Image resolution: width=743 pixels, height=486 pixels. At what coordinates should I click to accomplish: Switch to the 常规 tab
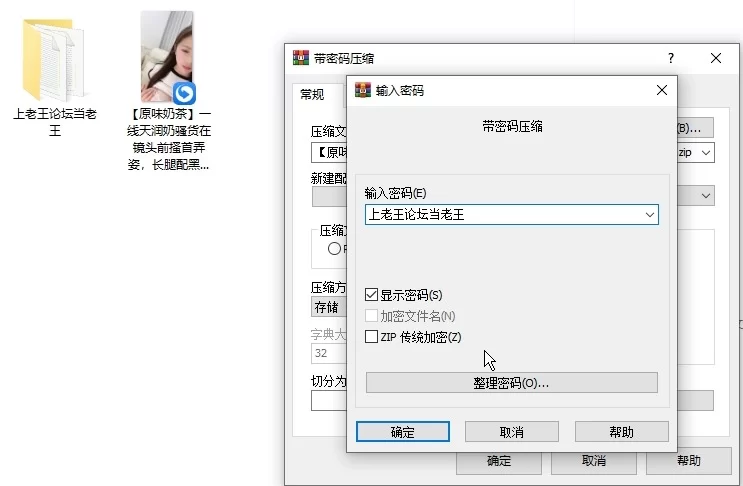pos(312,95)
